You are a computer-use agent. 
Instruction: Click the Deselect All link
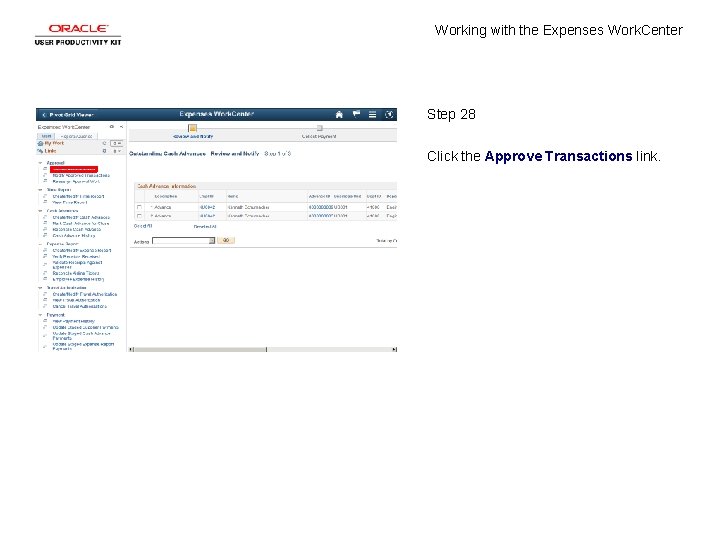click(x=205, y=226)
